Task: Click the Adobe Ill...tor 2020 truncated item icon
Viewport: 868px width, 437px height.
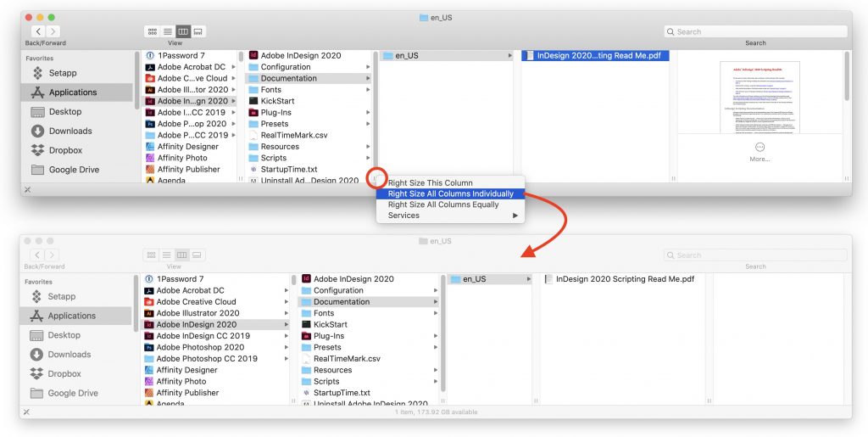Action: [x=149, y=90]
